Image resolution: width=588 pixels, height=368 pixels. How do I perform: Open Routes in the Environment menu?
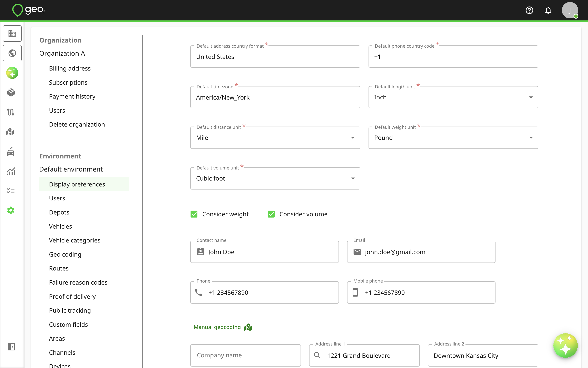(59, 268)
